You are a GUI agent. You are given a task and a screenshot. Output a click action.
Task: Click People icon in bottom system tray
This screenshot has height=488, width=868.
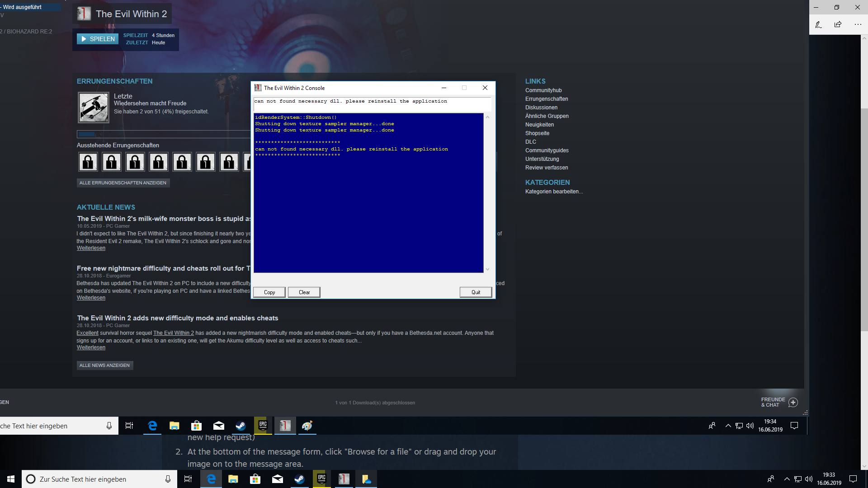coord(771,479)
